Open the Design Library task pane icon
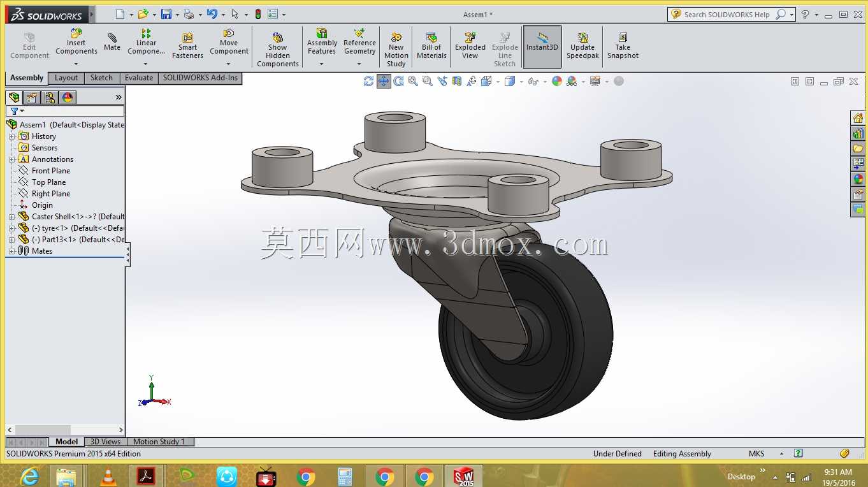Screen dimensions: 868x487 [858, 133]
